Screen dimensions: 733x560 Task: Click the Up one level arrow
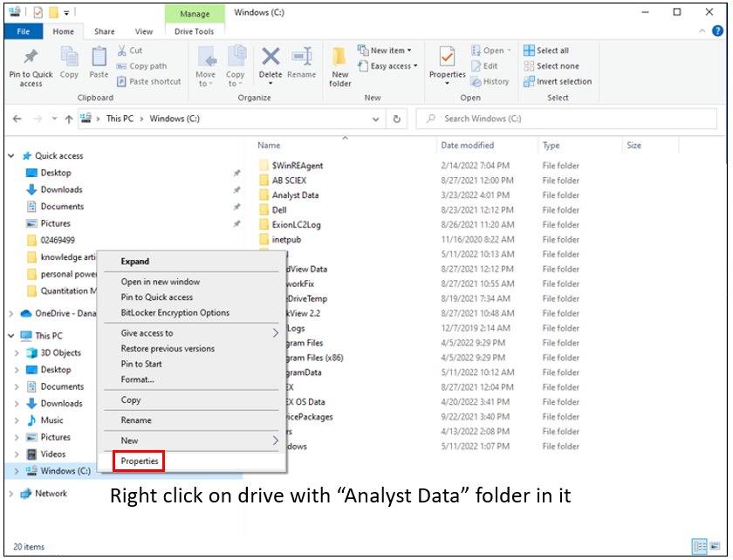click(69, 119)
